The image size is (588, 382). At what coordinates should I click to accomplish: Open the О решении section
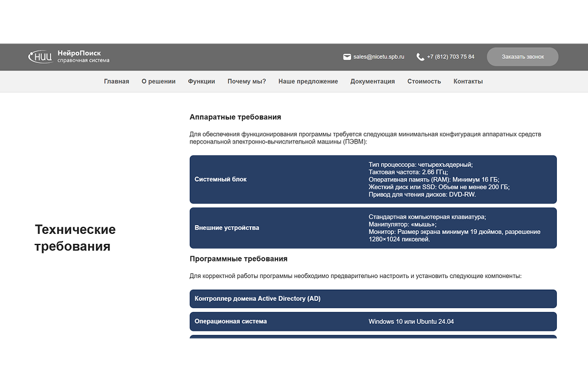159,81
